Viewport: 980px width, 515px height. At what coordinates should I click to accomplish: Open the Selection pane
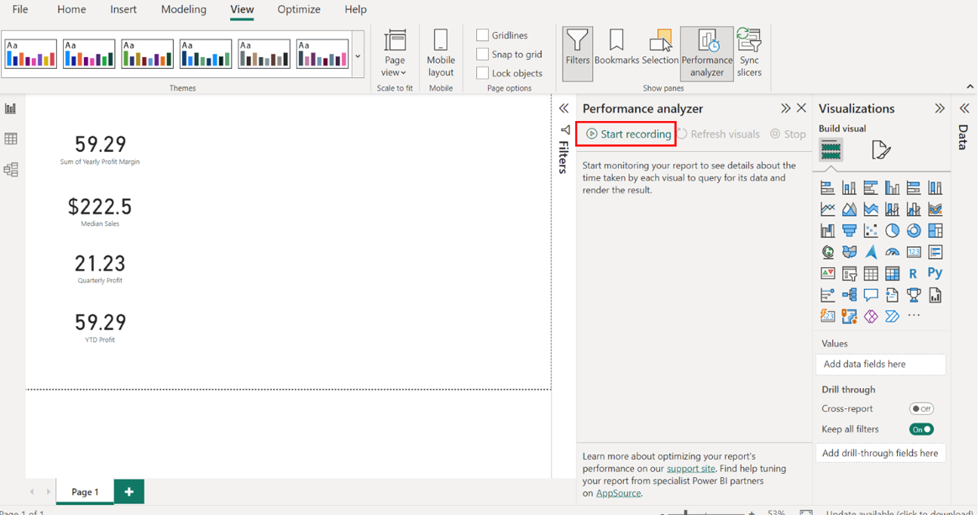point(660,53)
